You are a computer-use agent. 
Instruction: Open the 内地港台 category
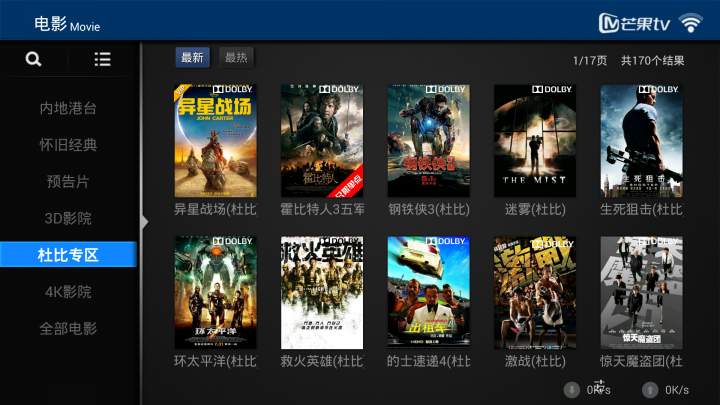point(68,108)
